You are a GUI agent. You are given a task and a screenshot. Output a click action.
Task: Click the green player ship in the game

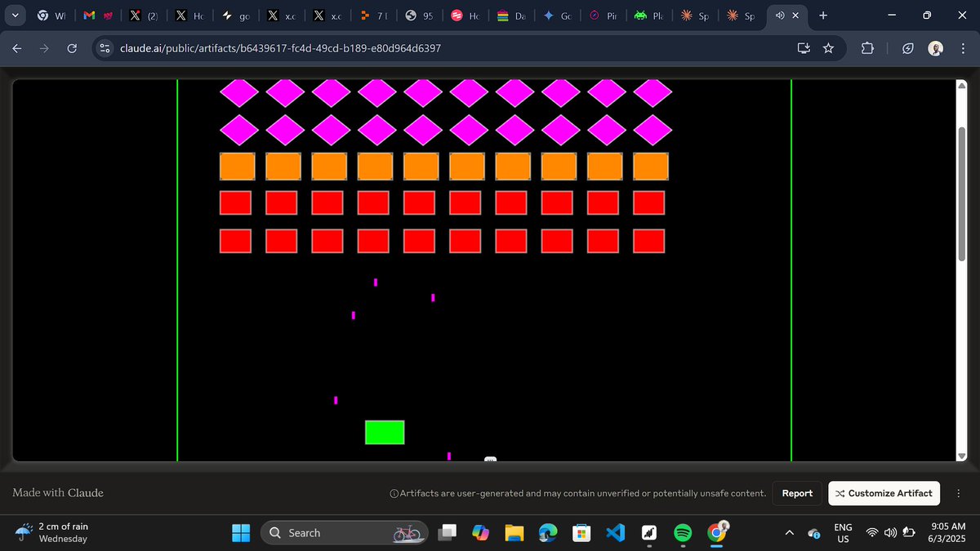coord(385,433)
